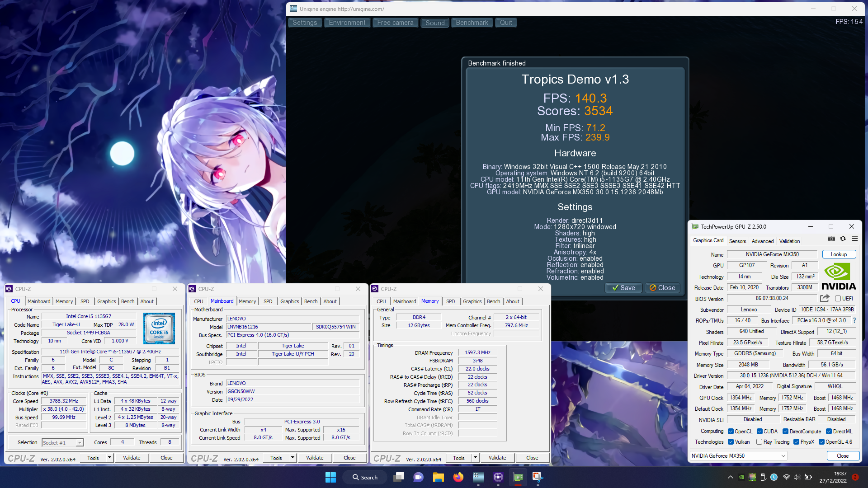Click Validate in the leftmost CPU-Z window
868x488 pixels.
(132, 458)
